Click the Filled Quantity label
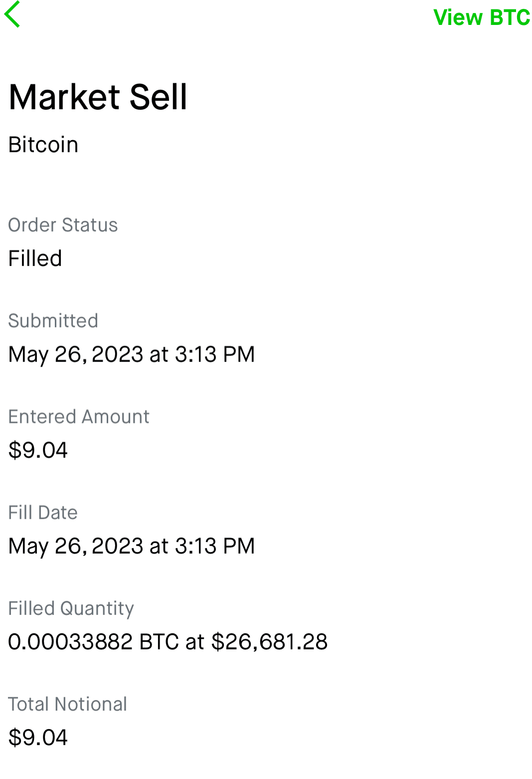This screenshot has width=532, height=779. point(71,608)
